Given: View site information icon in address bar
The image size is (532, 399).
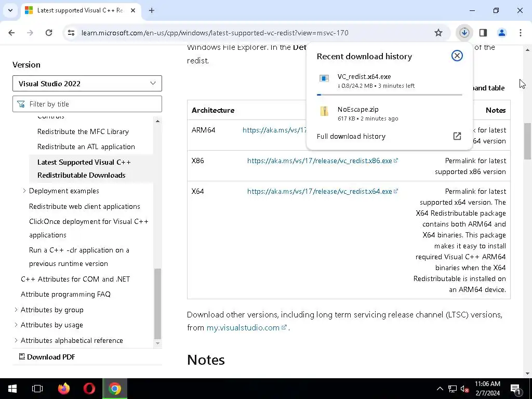Looking at the screenshot, I should (71, 33).
